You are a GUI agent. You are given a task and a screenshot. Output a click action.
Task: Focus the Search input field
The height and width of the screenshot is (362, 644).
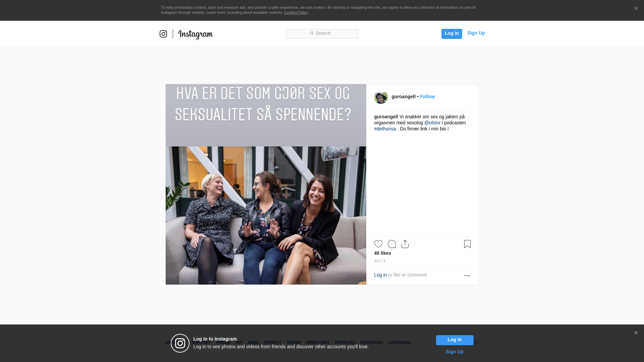tap(322, 34)
